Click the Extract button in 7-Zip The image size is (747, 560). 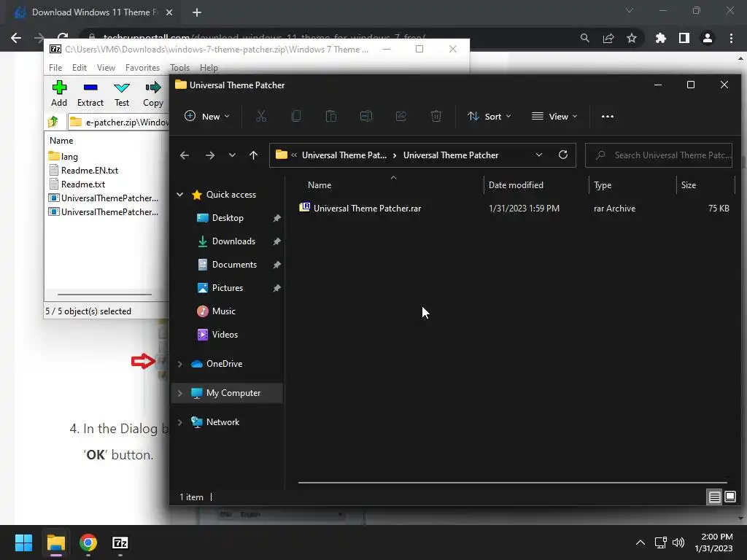90,94
